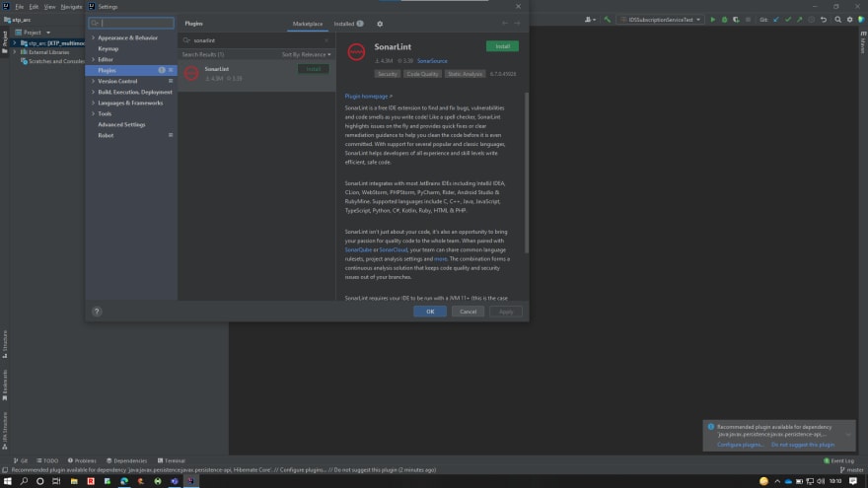Open the TODO tool window
Screen dimensions: 868x488
pos(47,460)
